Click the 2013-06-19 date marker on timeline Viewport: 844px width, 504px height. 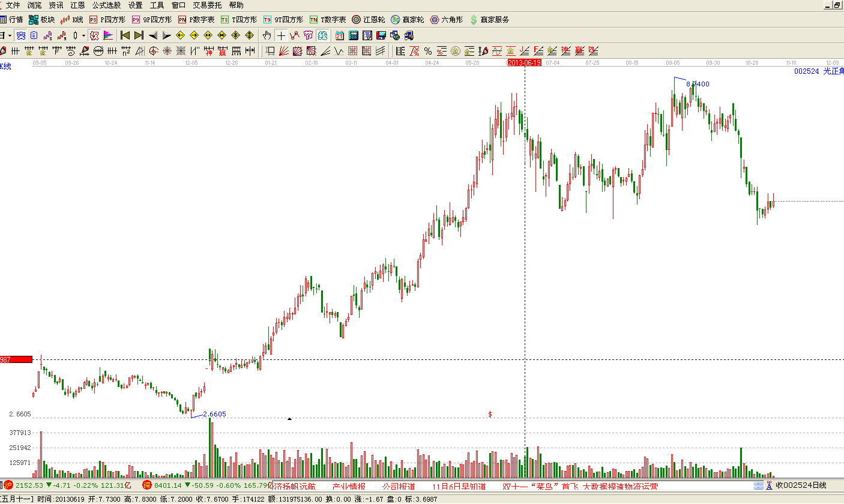click(x=524, y=62)
